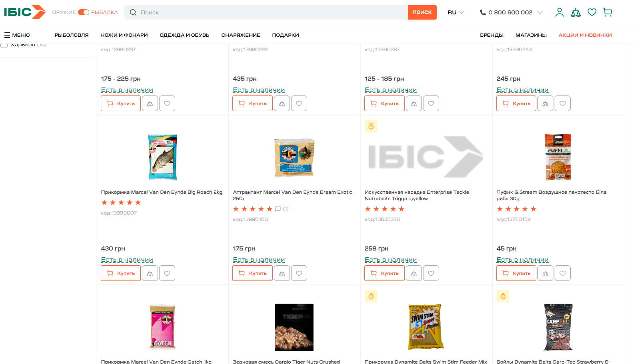637x364 pixels.
Task: Check the Харьков filter checkbox
Action: [4, 45]
